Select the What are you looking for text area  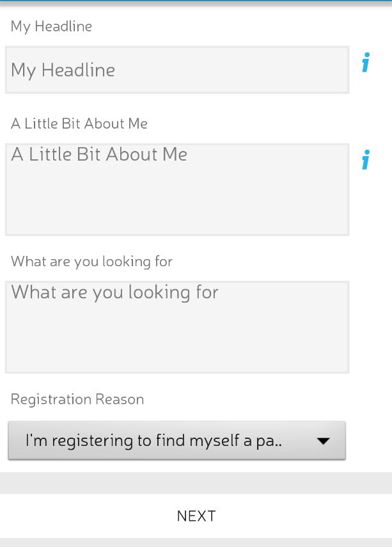click(177, 327)
